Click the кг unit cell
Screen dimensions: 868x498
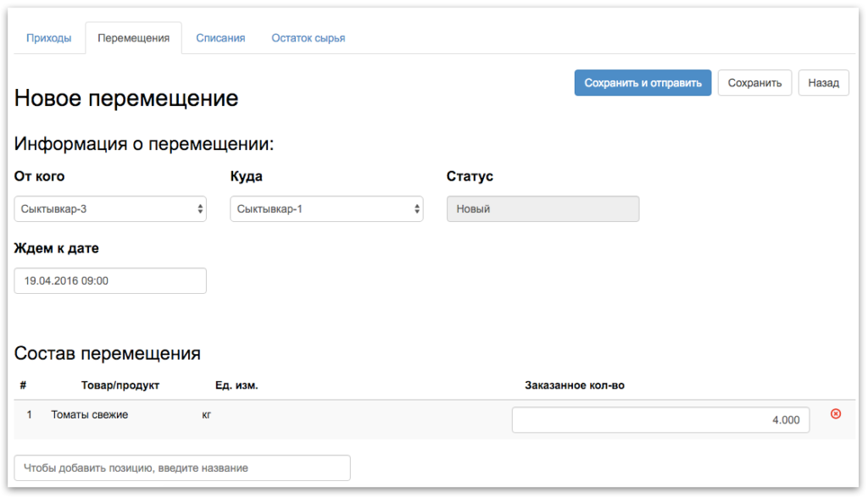tap(207, 414)
